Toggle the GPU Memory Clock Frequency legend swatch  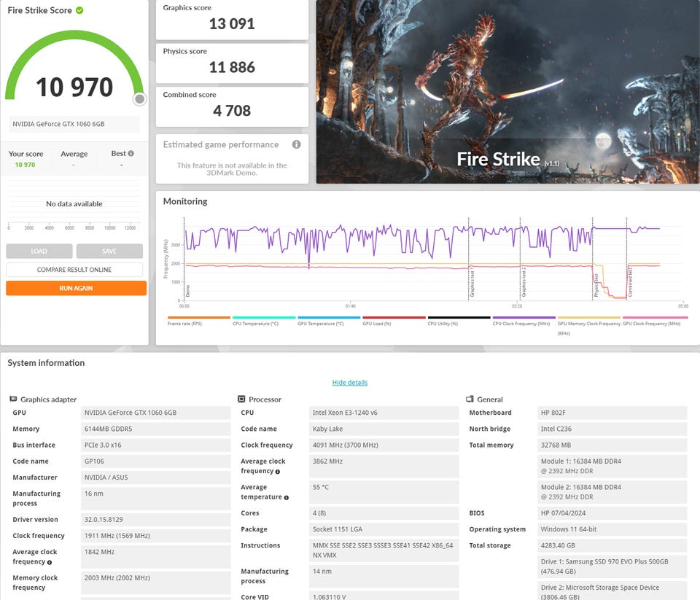coord(589,317)
